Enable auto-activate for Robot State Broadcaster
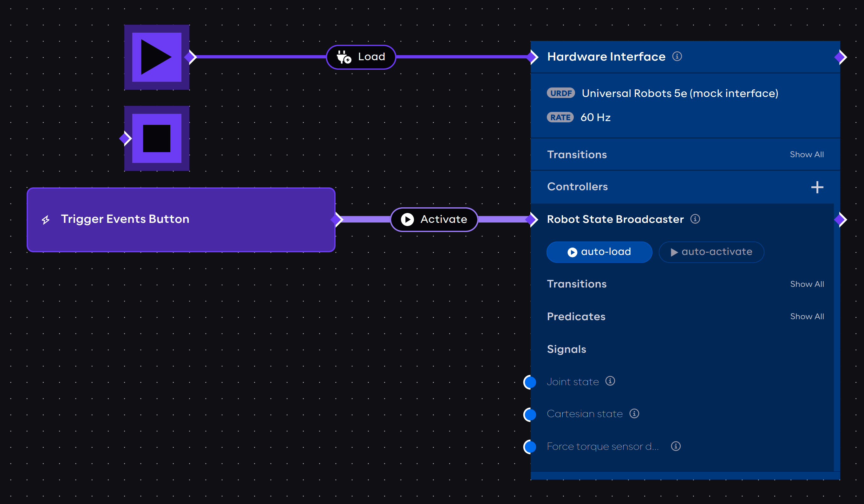The height and width of the screenshot is (504, 864). (x=711, y=252)
